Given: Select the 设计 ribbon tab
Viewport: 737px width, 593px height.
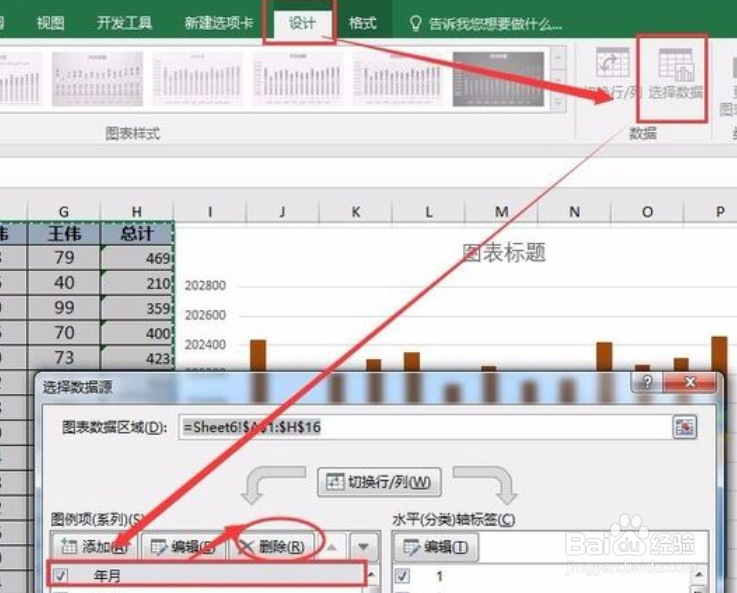Looking at the screenshot, I should click(x=302, y=23).
